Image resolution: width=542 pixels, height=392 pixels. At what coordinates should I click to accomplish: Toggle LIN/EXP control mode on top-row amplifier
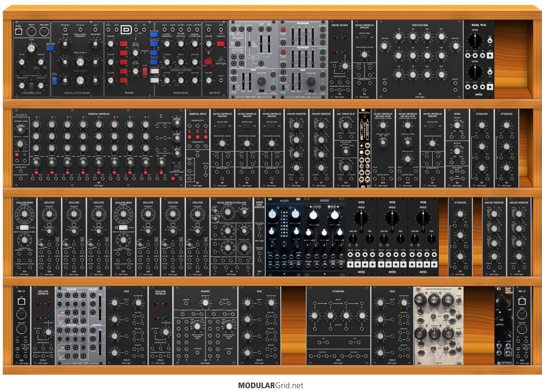[x=364, y=37]
